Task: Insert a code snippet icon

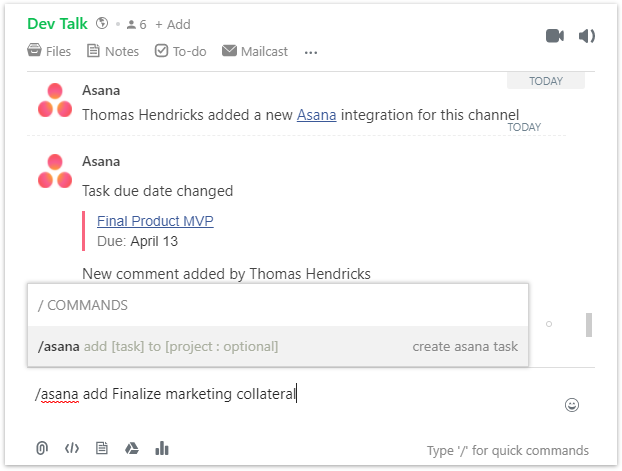Action: point(72,448)
